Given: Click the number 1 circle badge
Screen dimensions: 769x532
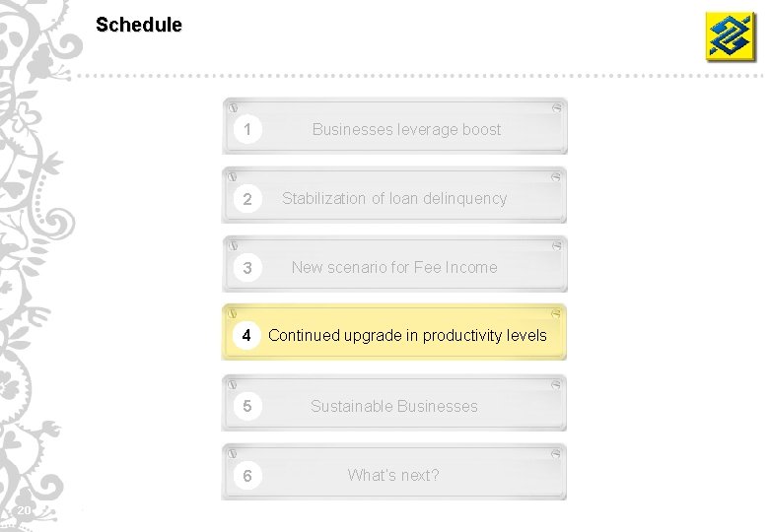Looking at the screenshot, I should point(247,130).
